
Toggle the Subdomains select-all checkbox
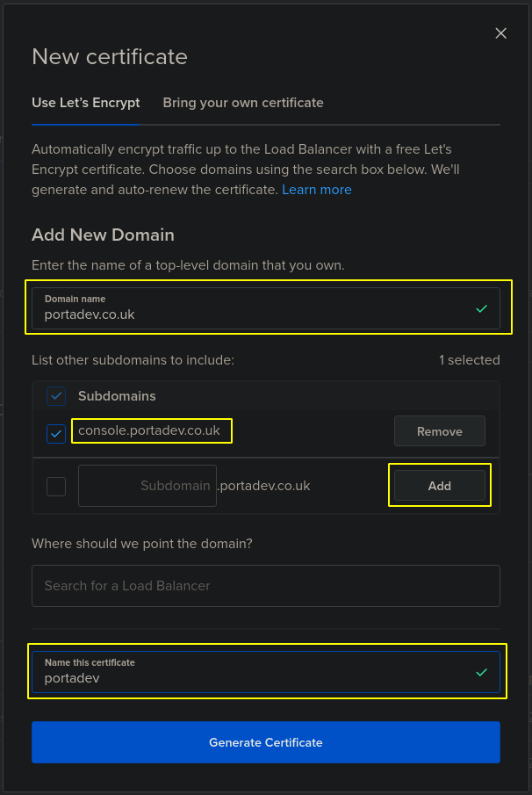56,396
